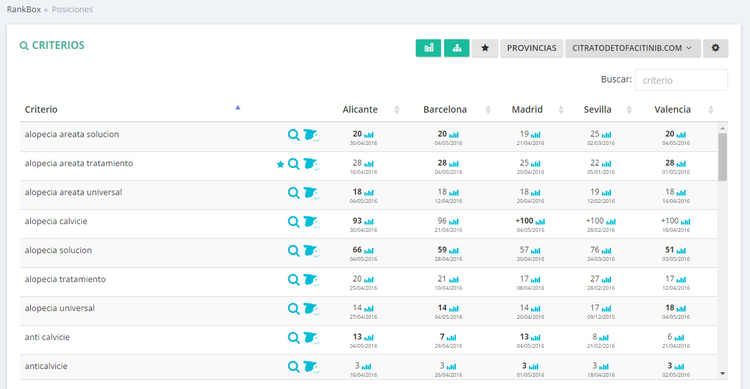
Task: Sort table by Criterio column
Action: pos(132,110)
